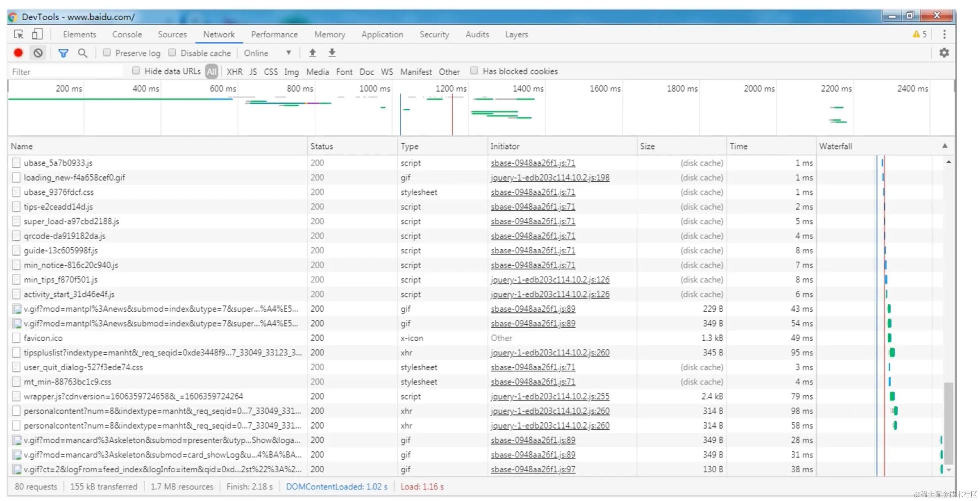This screenshot has height=501, width=980.
Task: Click the Filter text input
Action: tap(66, 72)
